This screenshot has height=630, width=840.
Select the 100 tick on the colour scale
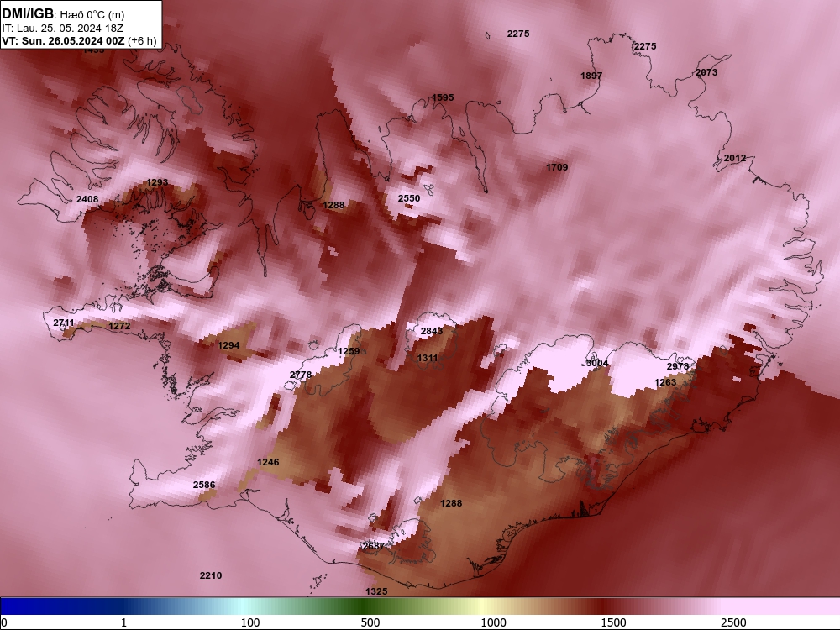(250, 622)
